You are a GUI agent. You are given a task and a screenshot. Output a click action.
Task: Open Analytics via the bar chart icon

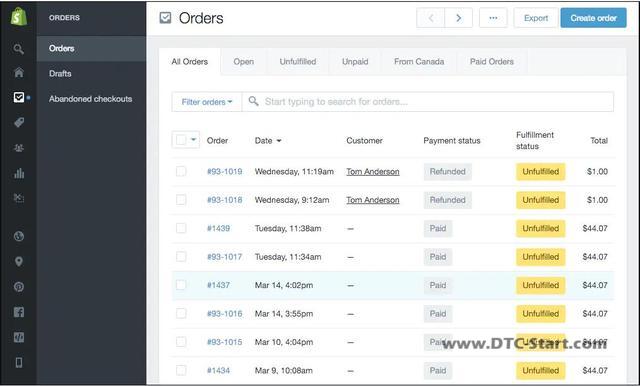19,173
